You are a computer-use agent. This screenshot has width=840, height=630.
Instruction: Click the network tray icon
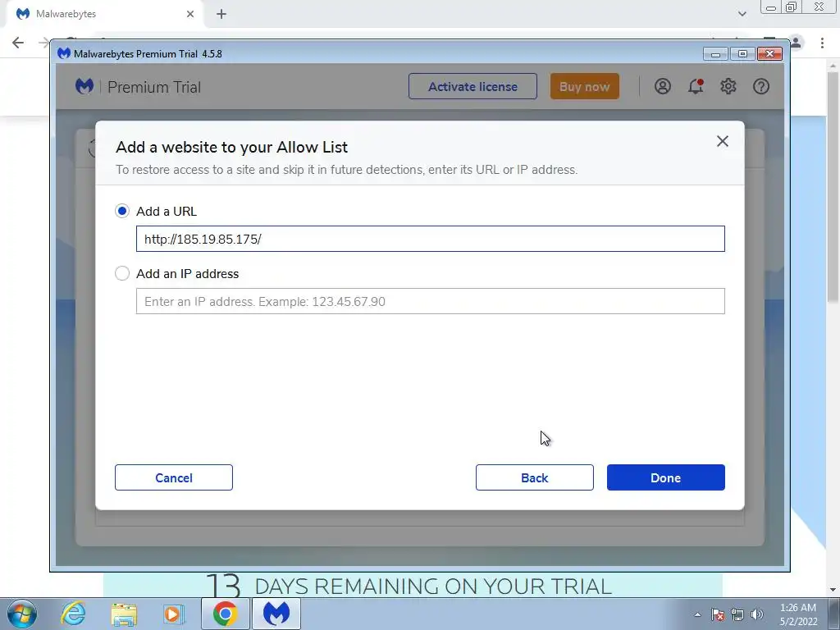point(737,614)
